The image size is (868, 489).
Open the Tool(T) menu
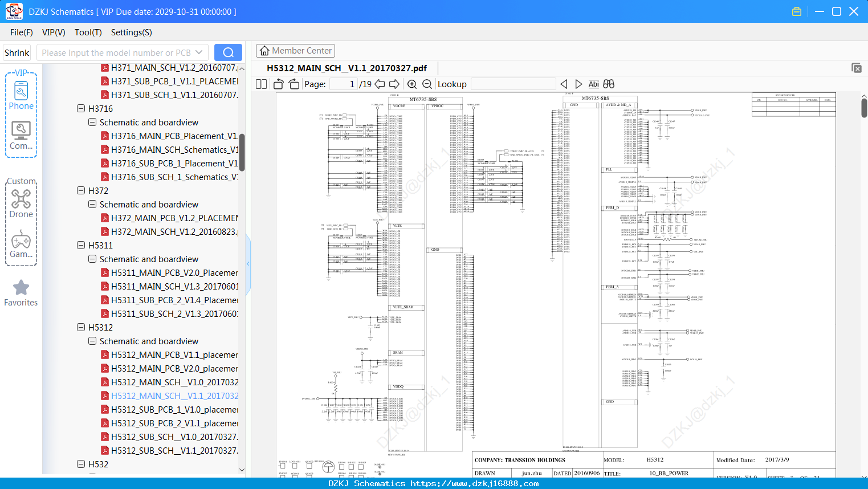point(88,32)
